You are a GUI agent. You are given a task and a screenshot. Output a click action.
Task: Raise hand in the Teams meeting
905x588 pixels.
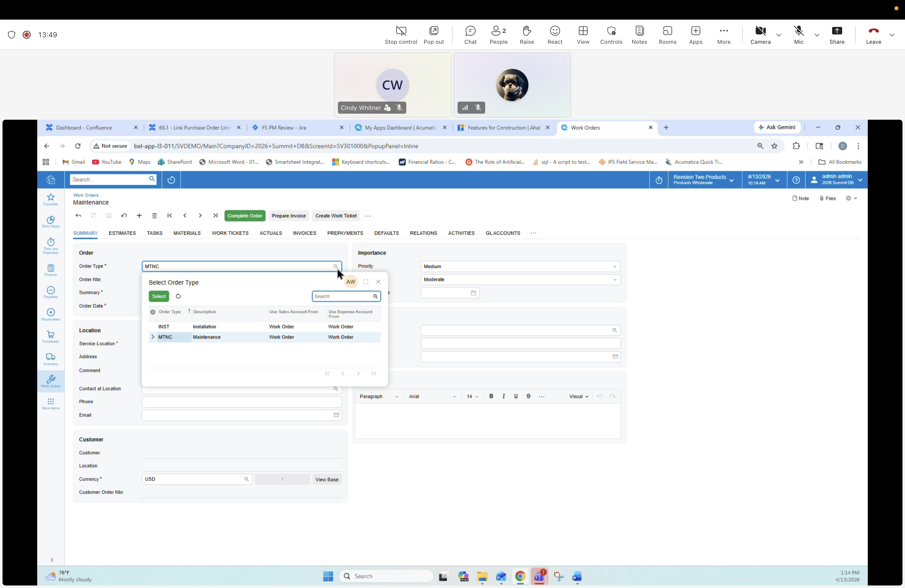tap(527, 35)
